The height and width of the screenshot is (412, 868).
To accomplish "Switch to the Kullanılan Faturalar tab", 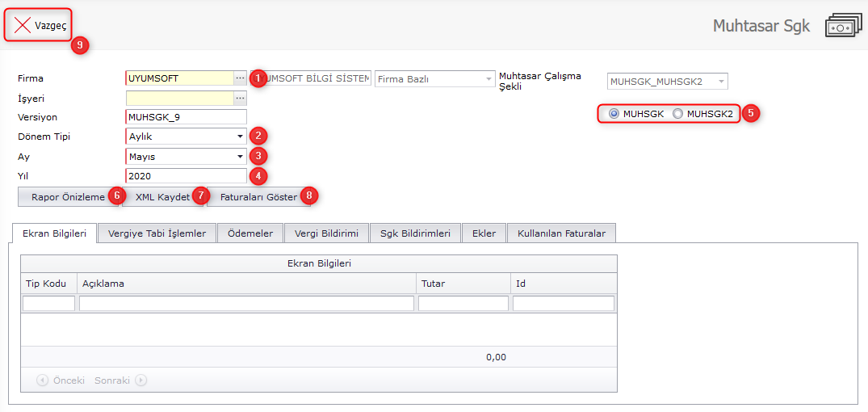I will [561, 233].
